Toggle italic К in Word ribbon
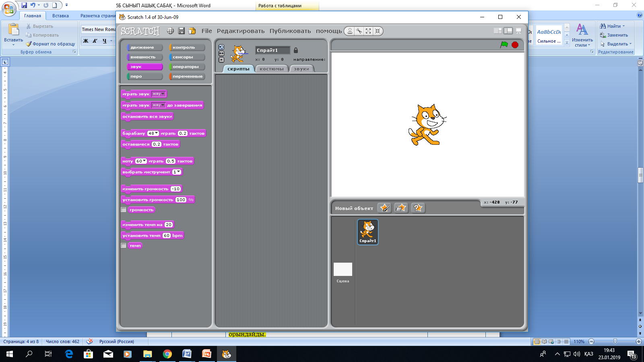This screenshot has height=362, width=644. click(95, 41)
